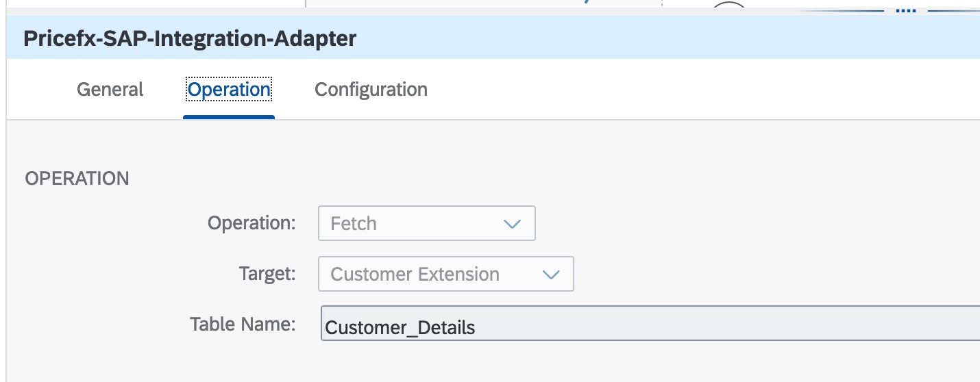Switch to the Configuration tab
The width and height of the screenshot is (980, 382).
(x=371, y=90)
